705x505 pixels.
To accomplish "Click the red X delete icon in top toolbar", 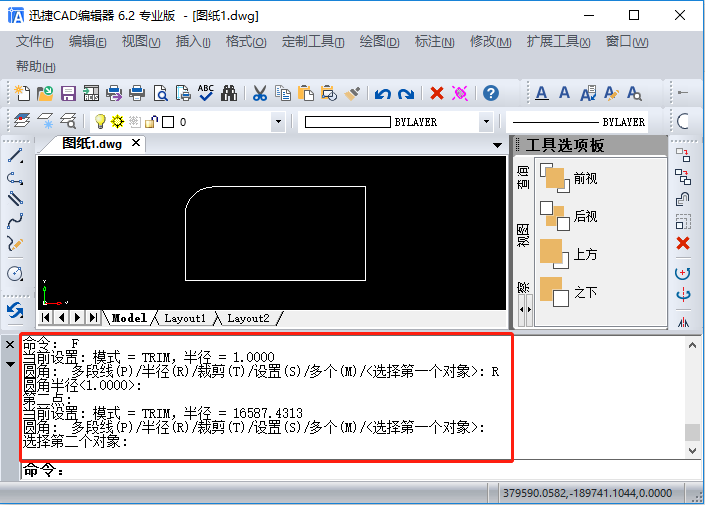I will pos(437,93).
